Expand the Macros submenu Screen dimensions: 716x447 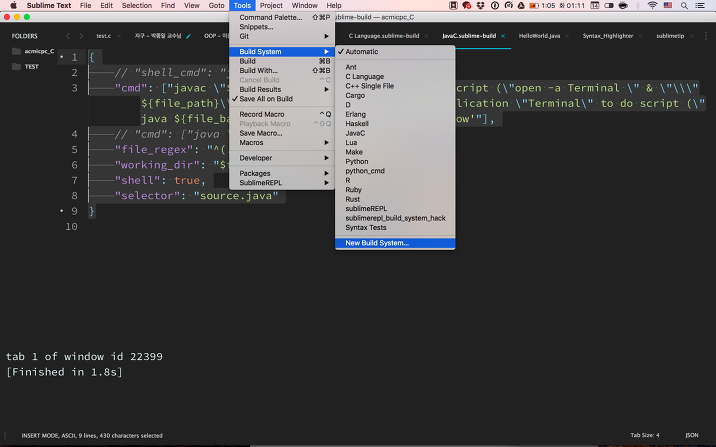coord(282,142)
